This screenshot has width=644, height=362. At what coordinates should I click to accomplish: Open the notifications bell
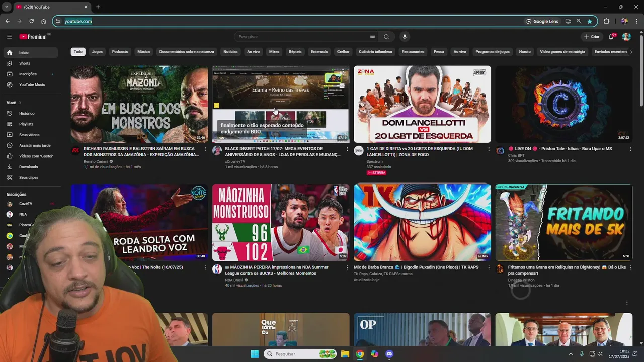pyautogui.click(x=611, y=37)
